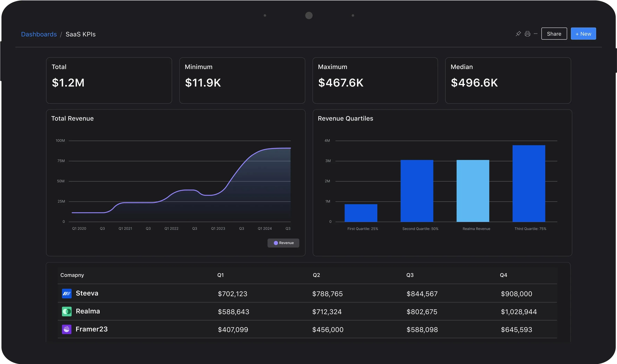Screen dimensions: 617x364
Task: Click the print icon
Action: (x=527, y=34)
